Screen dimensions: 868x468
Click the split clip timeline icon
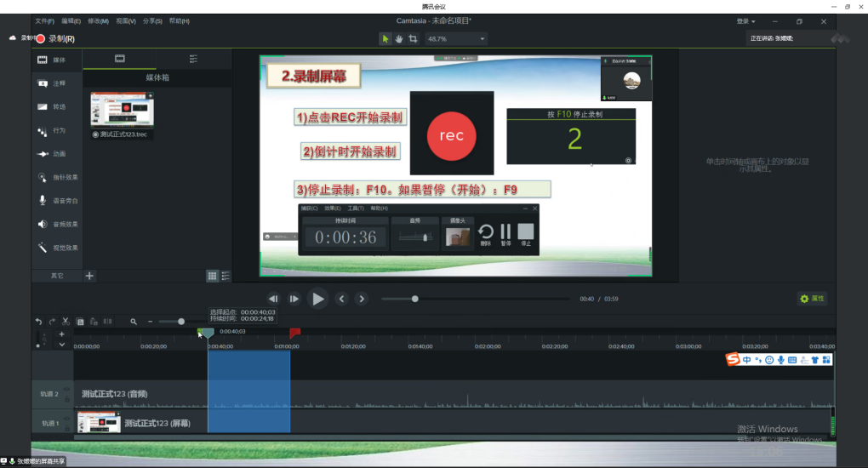(x=107, y=322)
